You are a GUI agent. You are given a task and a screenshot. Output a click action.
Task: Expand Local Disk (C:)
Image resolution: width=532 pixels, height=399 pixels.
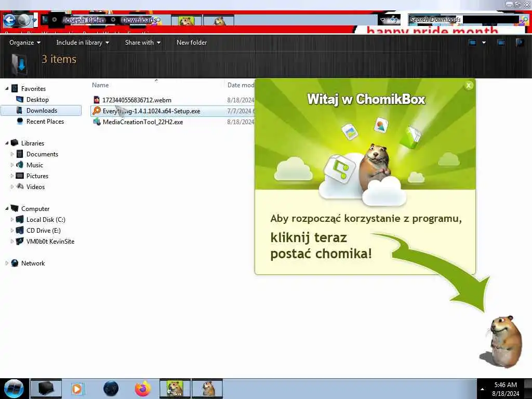(12, 220)
